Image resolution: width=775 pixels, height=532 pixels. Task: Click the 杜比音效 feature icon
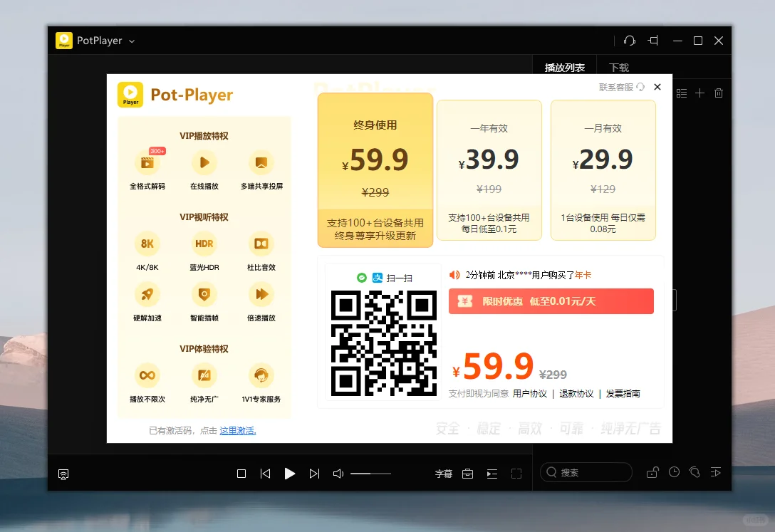(261, 244)
